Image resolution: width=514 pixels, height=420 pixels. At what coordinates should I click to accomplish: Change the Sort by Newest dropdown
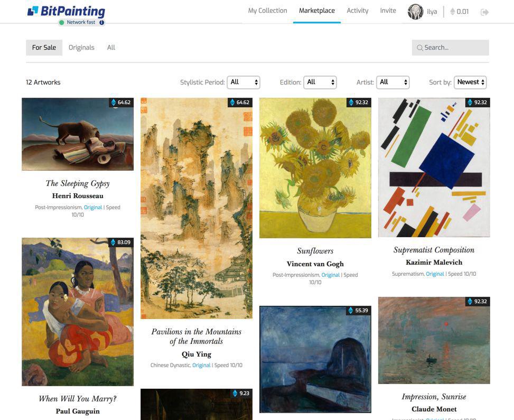[x=470, y=82]
